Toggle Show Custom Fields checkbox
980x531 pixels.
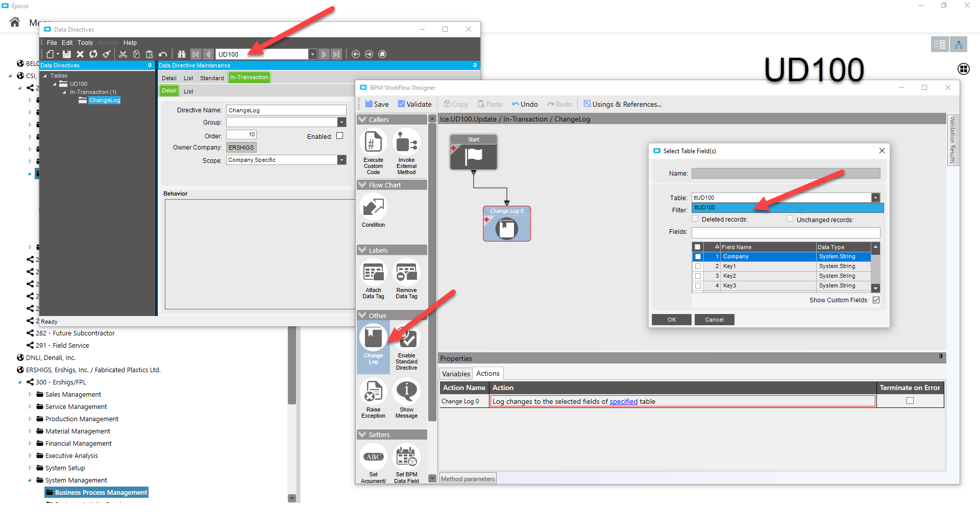click(x=876, y=300)
